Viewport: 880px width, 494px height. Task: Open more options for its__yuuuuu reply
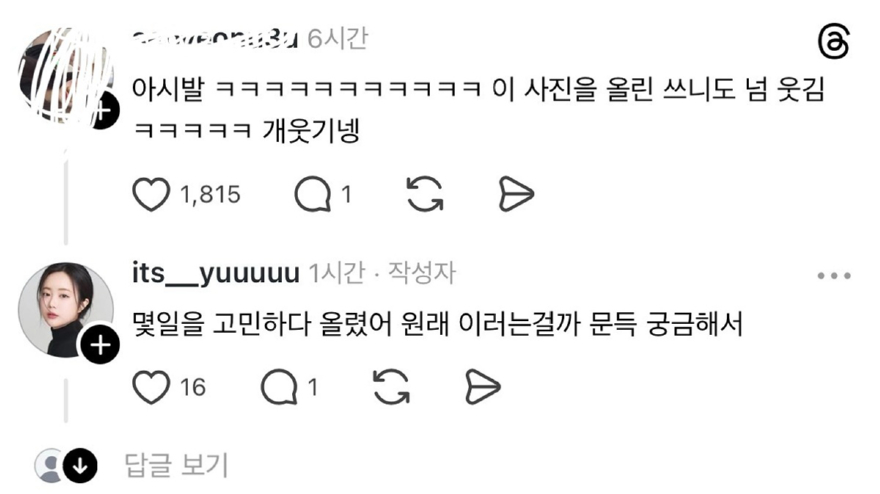tap(834, 276)
